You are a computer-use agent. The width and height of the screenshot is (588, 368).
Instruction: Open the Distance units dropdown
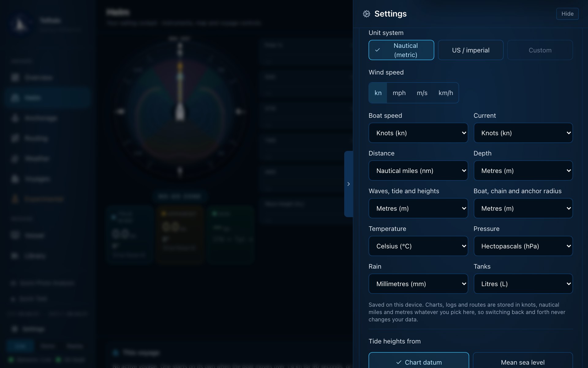(x=418, y=171)
